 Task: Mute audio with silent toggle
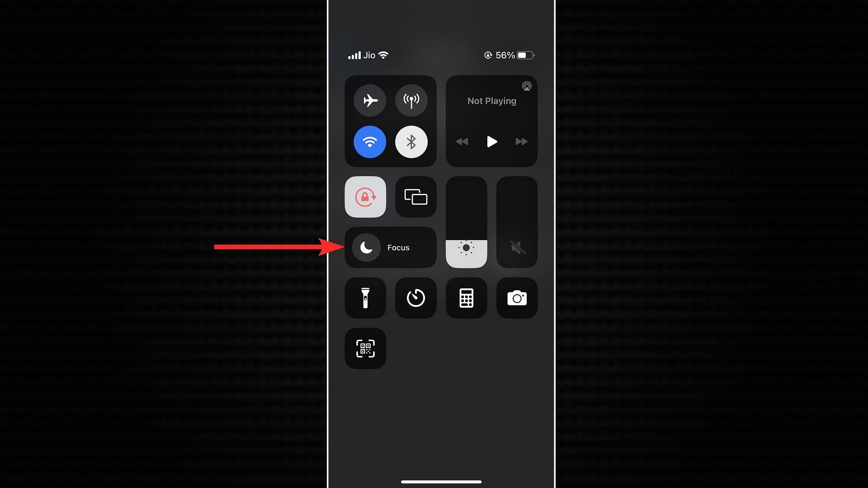516,247
